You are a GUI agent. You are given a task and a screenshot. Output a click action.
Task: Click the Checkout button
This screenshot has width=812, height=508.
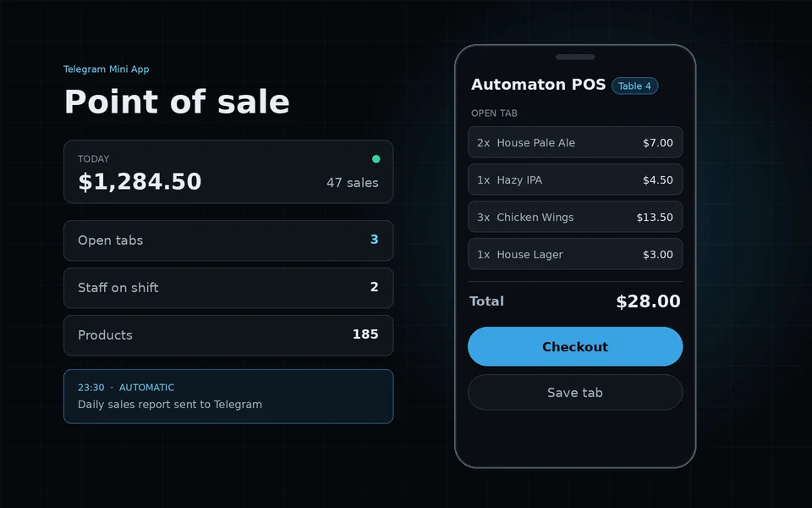(575, 346)
